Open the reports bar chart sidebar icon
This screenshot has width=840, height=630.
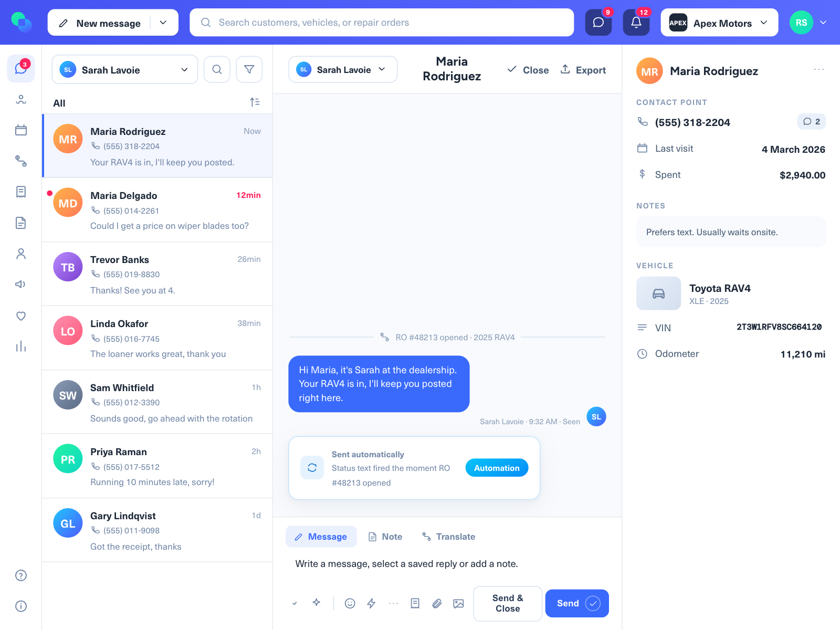click(x=21, y=346)
